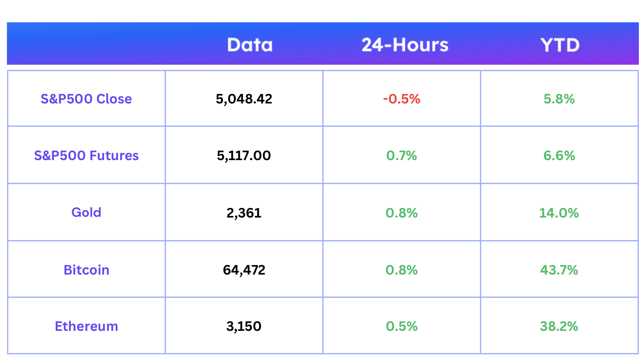Screen dimensions: 644x359
Task: Click the Data column header
Action: [x=250, y=45]
